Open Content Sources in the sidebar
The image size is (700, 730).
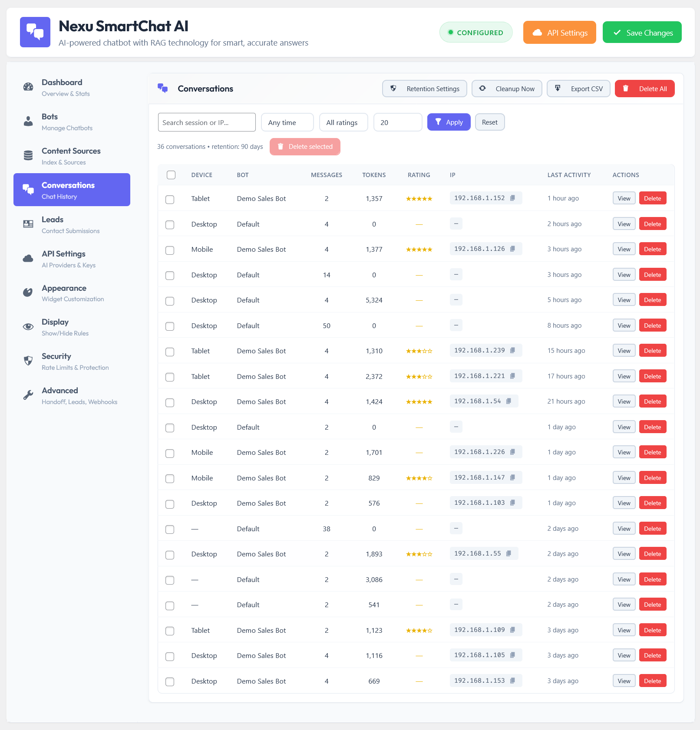[x=72, y=156]
